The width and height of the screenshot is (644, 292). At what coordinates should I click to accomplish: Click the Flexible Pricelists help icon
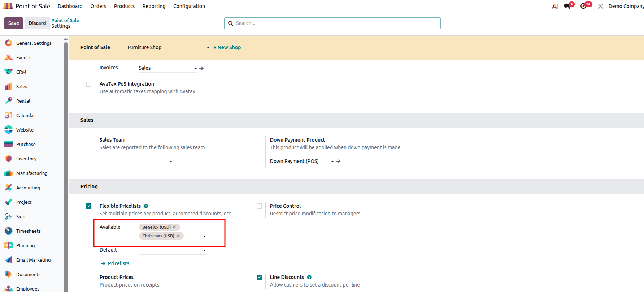(x=146, y=206)
